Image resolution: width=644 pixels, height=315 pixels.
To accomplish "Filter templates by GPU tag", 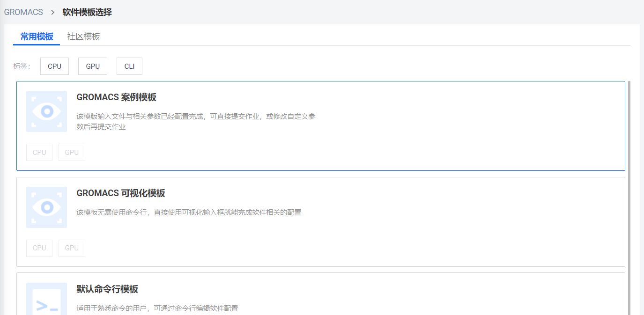I will pyautogui.click(x=93, y=66).
